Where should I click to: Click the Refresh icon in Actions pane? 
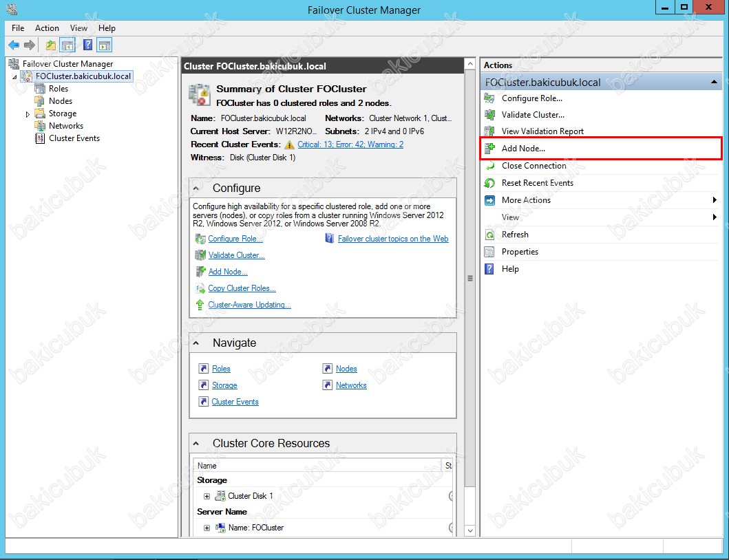click(489, 234)
